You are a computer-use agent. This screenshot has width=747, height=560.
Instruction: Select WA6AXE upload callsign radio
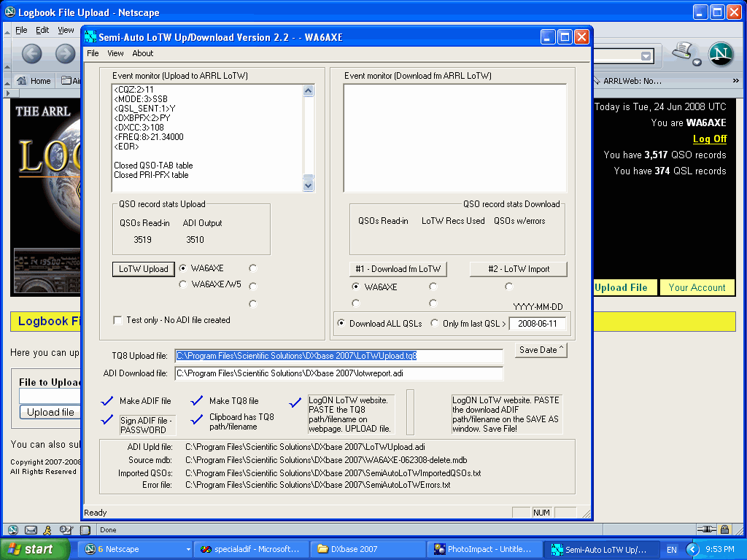(183, 268)
